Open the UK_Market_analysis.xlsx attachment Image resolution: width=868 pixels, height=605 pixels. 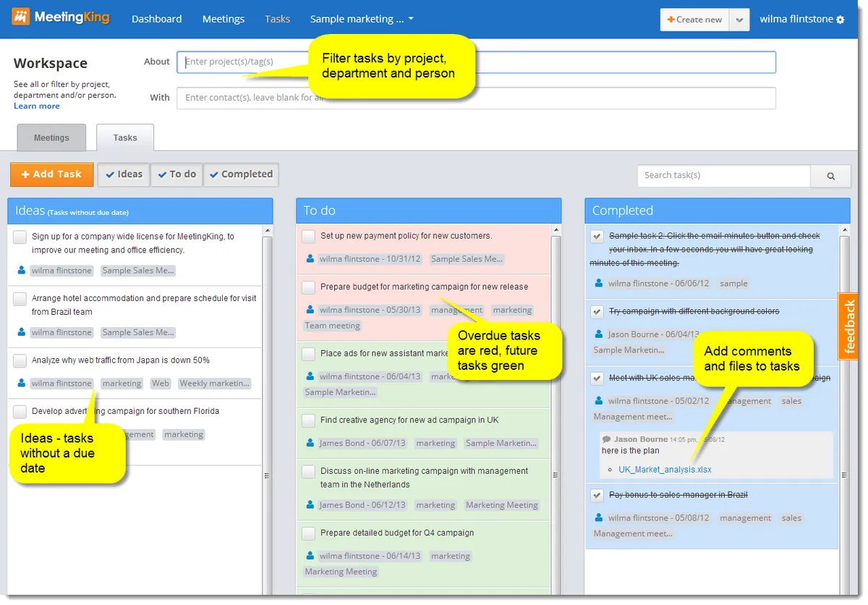[x=665, y=470]
